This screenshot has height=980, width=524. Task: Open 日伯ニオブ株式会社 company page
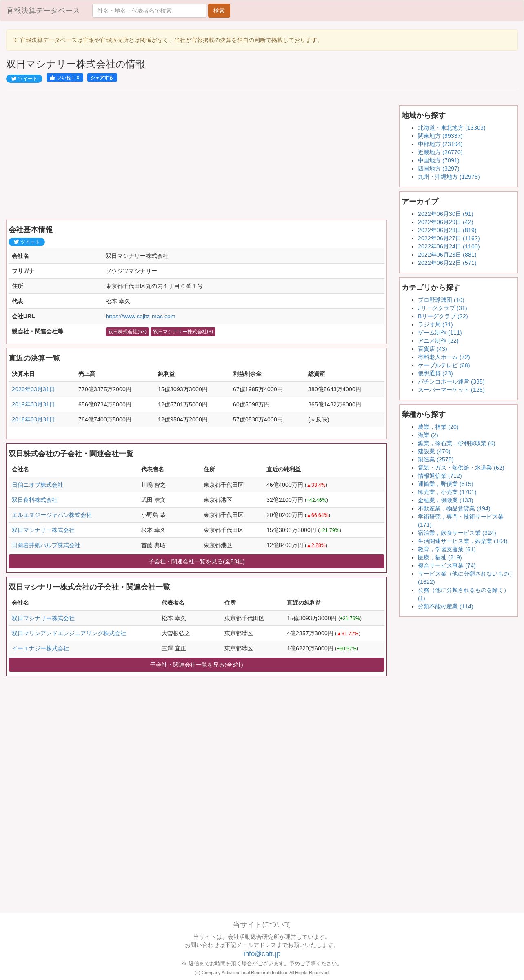pos(38,485)
